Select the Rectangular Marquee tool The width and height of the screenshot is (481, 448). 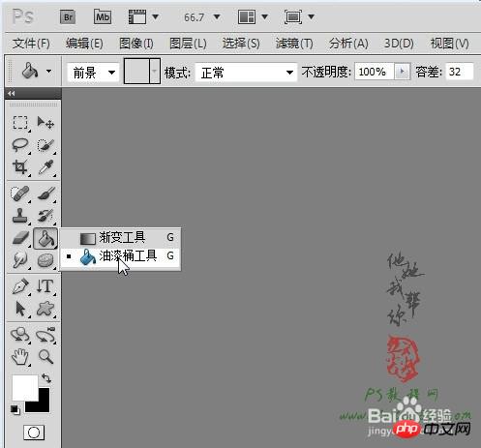(20, 123)
